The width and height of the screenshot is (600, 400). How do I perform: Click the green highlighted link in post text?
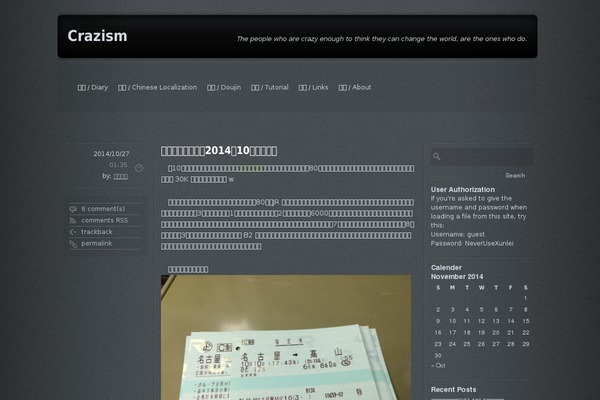click(249, 168)
